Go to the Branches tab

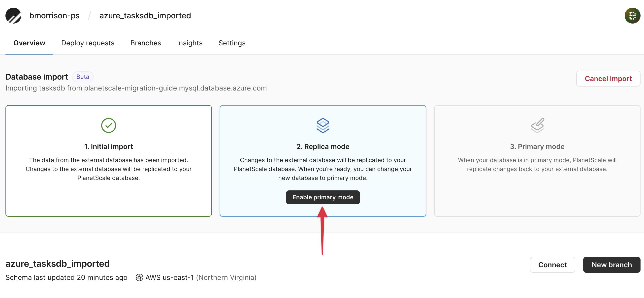point(146,43)
